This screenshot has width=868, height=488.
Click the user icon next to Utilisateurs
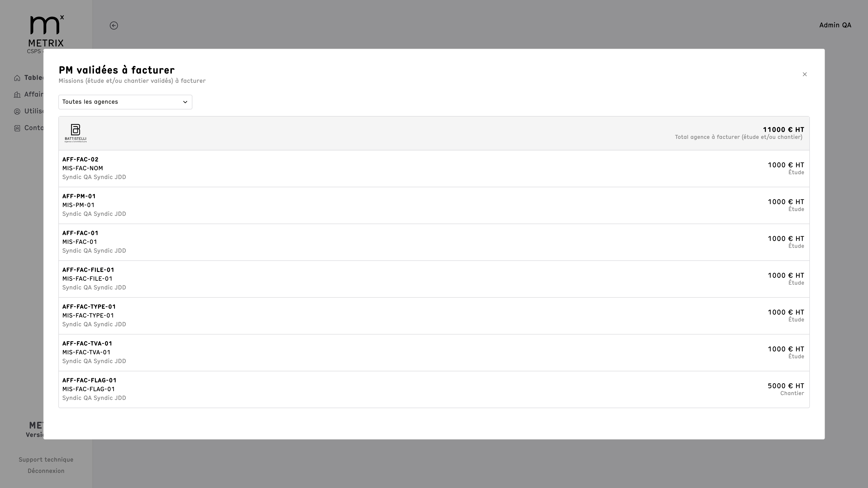coord(17,111)
